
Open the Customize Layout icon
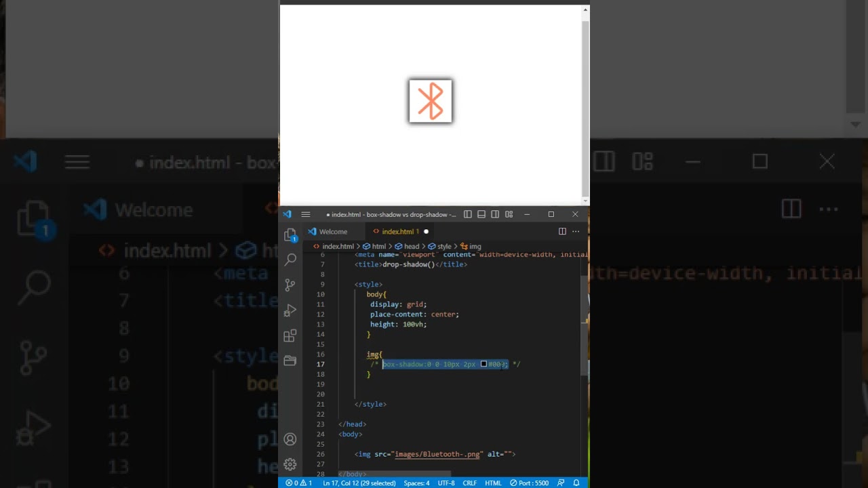point(509,214)
